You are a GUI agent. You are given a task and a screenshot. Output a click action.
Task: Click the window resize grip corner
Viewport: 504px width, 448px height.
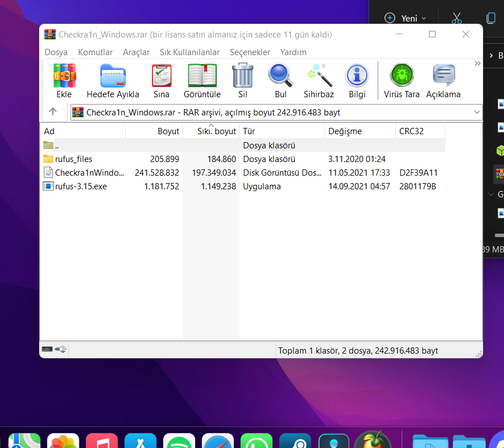coord(478,354)
